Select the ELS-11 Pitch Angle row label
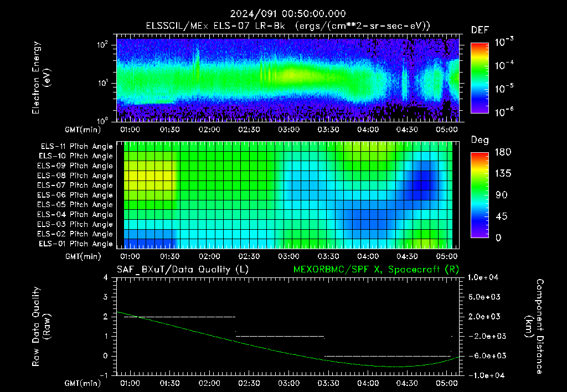 (x=76, y=147)
